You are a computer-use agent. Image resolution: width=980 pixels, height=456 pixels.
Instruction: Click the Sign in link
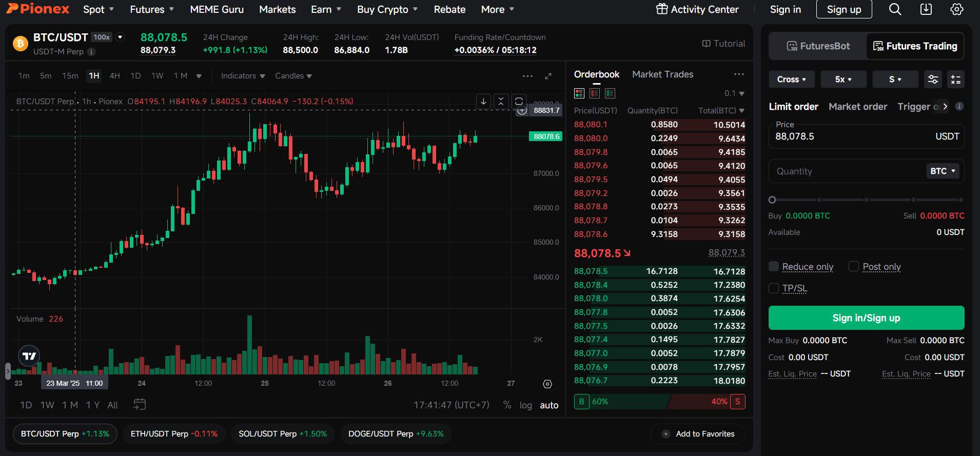pyautogui.click(x=786, y=9)
